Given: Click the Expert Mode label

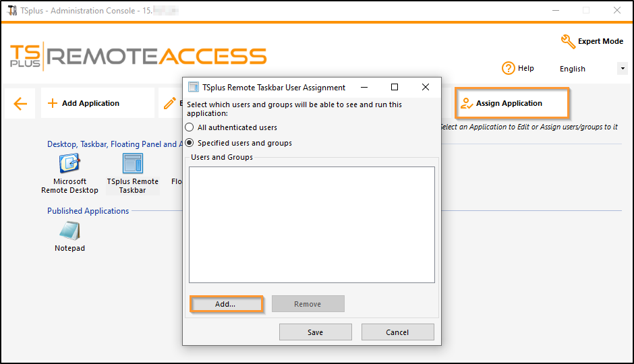Looking at the screenshot, I should coord(600,42).
